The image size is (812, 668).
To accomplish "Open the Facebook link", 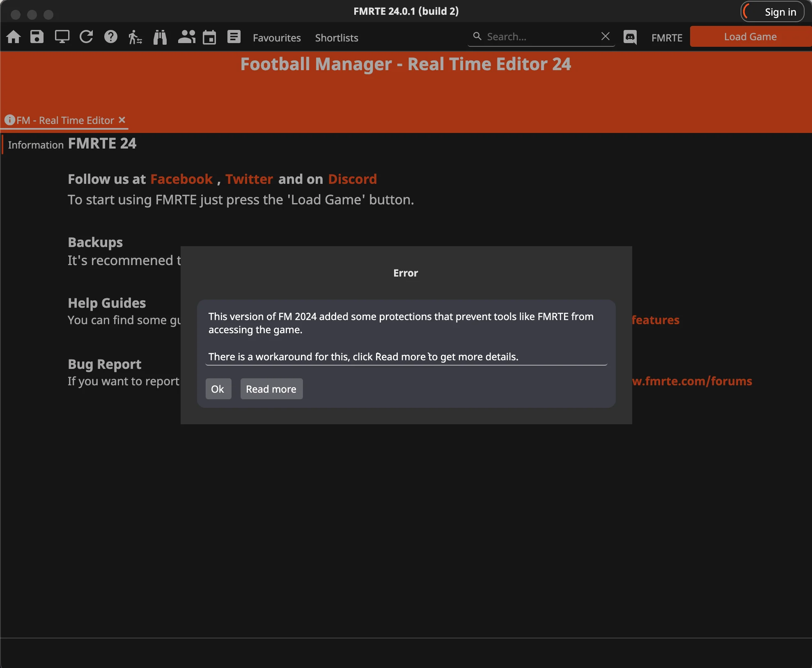I will (181, 179).
